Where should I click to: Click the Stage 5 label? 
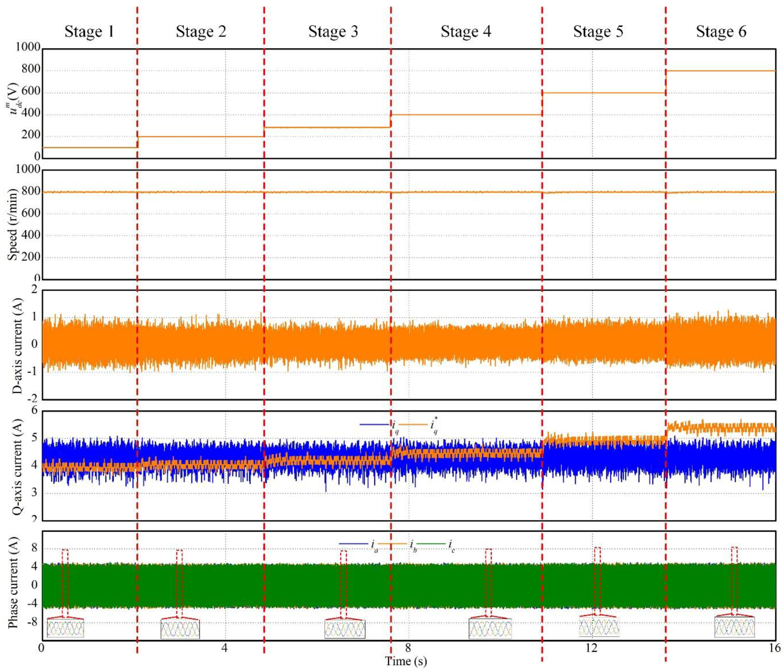[x=598, y=31]
